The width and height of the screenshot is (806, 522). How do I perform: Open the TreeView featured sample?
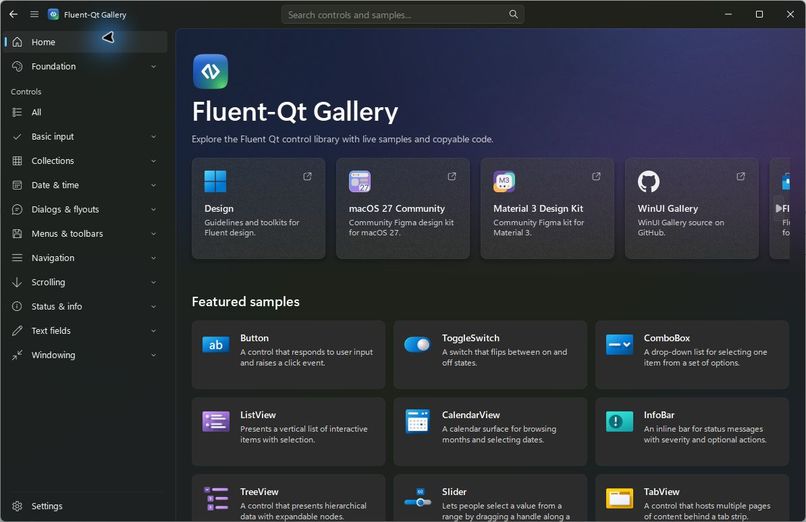(x=288, y=498)
